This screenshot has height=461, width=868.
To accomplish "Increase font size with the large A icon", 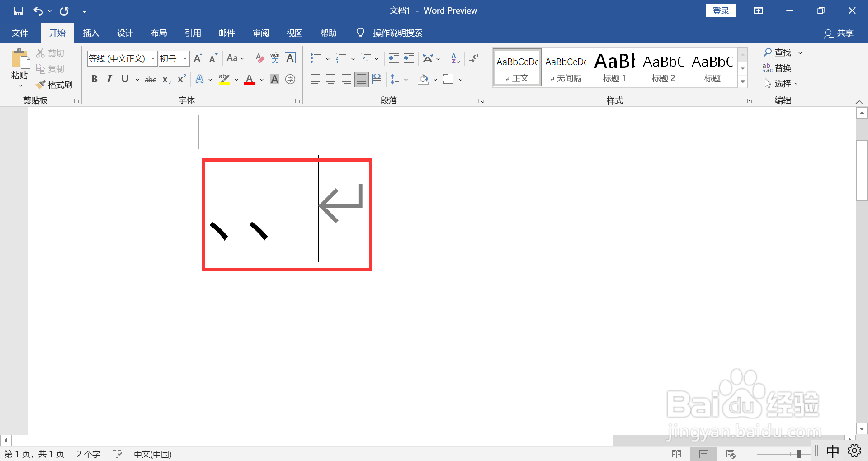I will tap(198, 58).
